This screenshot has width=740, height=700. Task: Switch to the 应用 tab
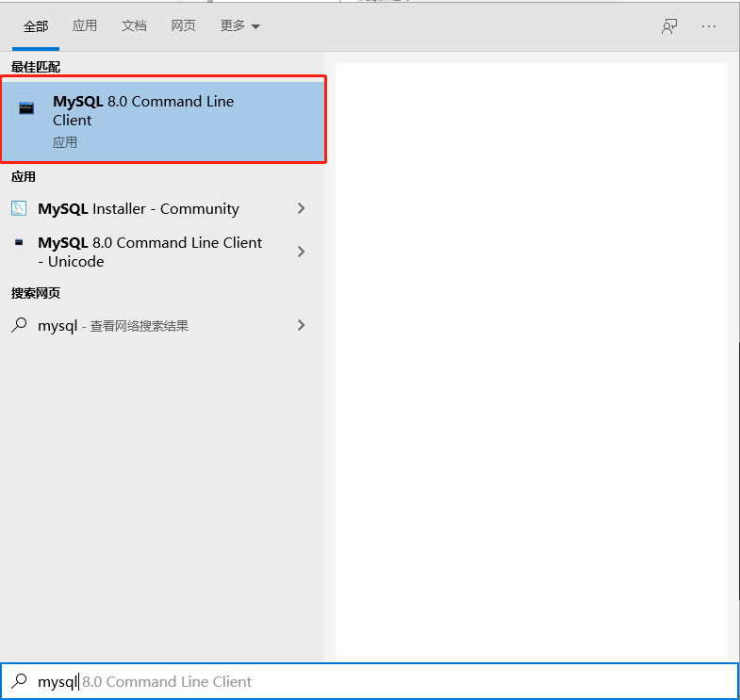pos(85,25)
